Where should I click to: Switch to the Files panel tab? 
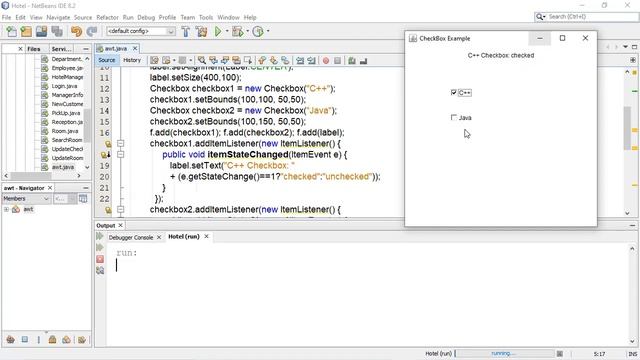[34, 49]
